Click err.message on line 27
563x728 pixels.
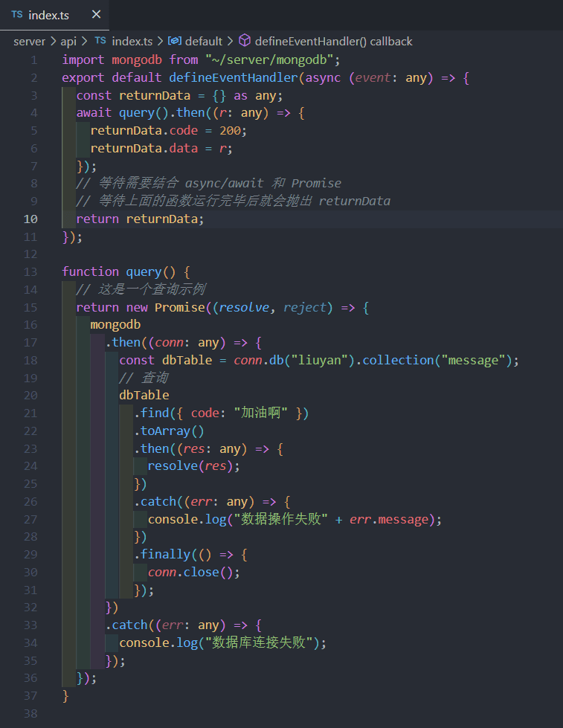pos(389,520)
